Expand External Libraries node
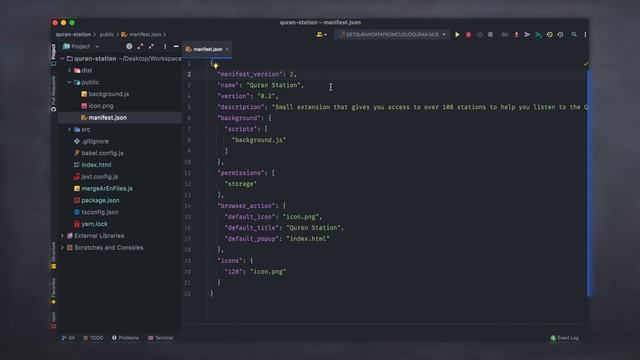Image resolution: width=640 pixels, height=360 pixels. (62, 236)
